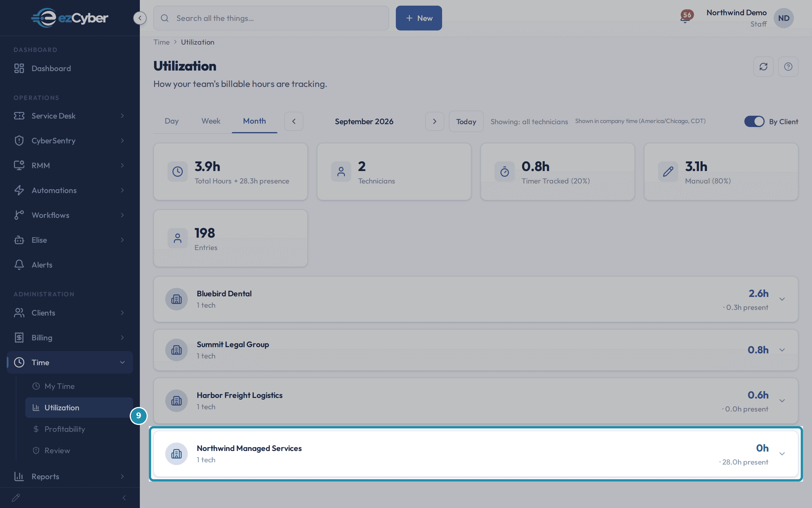Open the ND user avatar menu

(784, 18)
